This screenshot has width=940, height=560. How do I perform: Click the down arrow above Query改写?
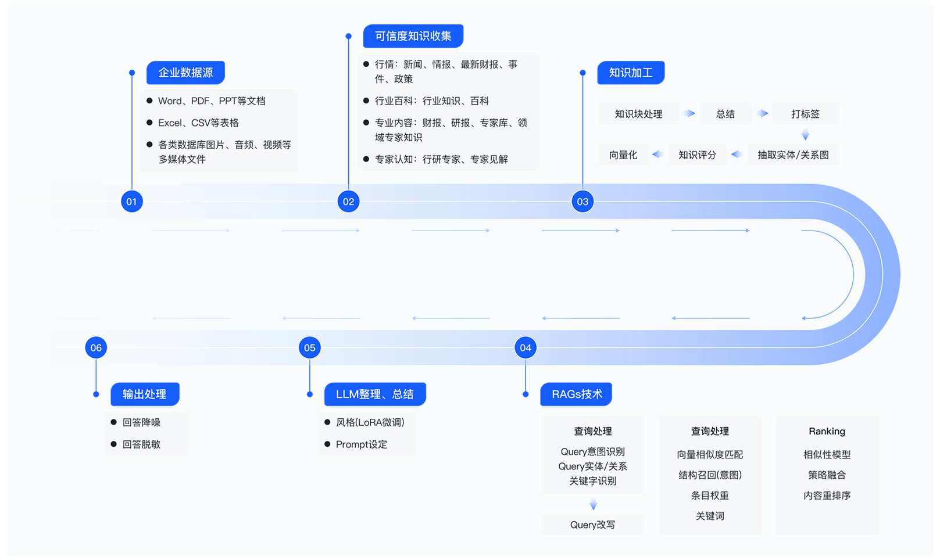pyautogui.click(x=593, y=505)
